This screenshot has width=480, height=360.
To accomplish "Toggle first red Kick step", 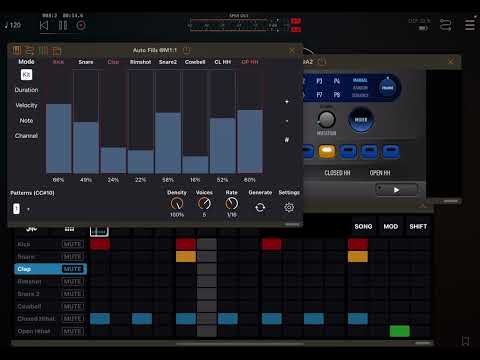I will pyautogui.click(x=100, y=244).
